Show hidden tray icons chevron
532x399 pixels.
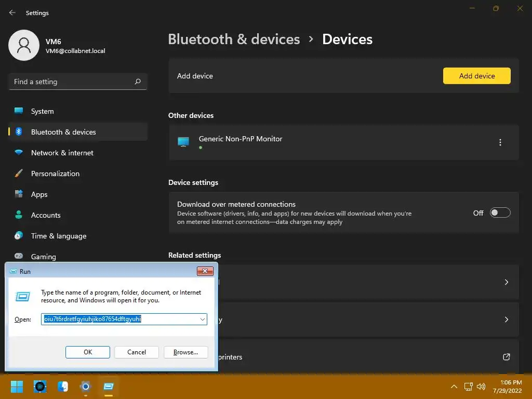(x=454, y=387)
